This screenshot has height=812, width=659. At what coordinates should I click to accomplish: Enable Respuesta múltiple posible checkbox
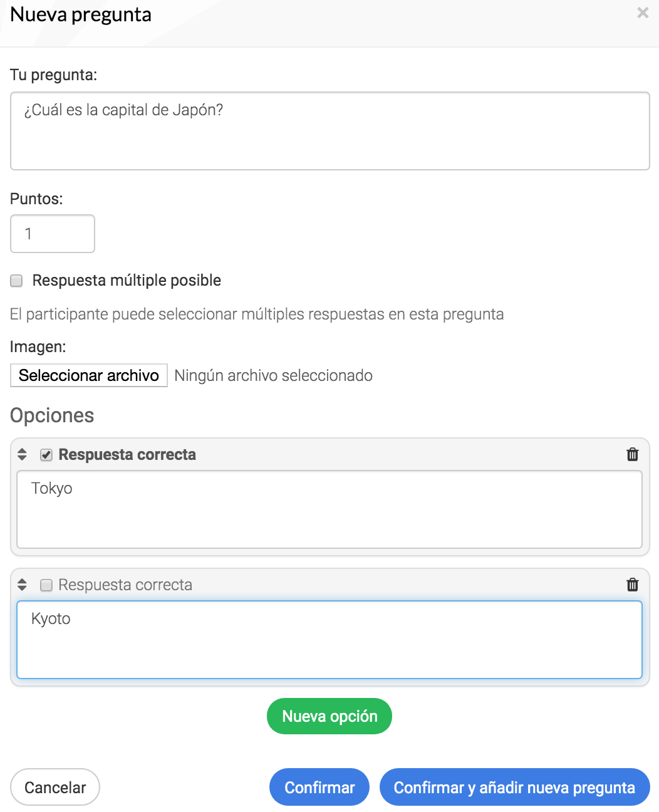16,281
